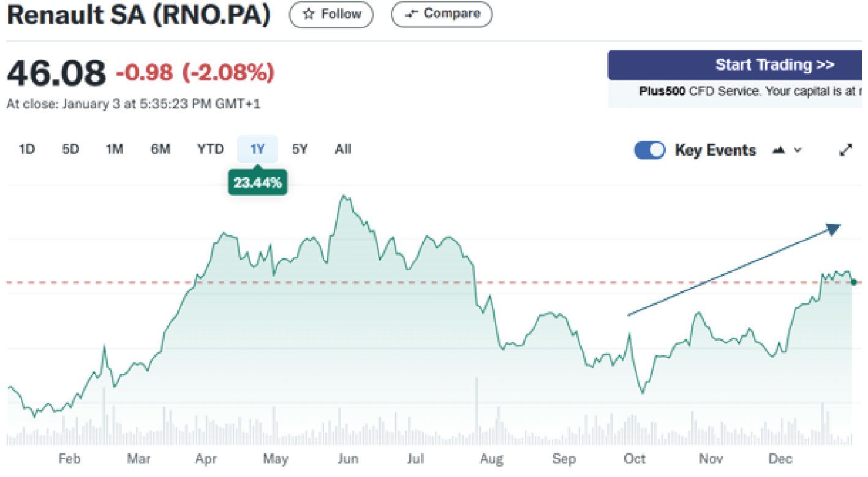Click the 23.44% return badge
This screenshot has height=477, width=868.
257,183
